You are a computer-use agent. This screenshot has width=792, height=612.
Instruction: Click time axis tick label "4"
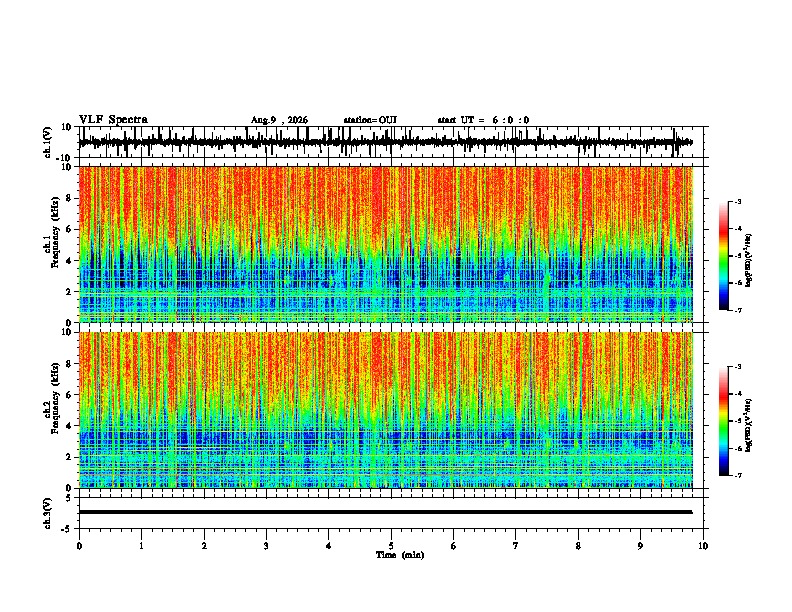(329, 546)
